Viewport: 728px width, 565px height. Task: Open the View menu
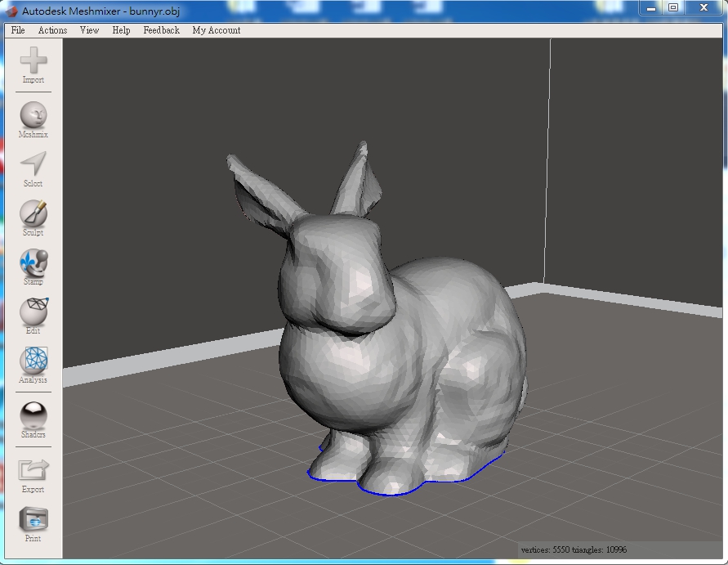89,30
